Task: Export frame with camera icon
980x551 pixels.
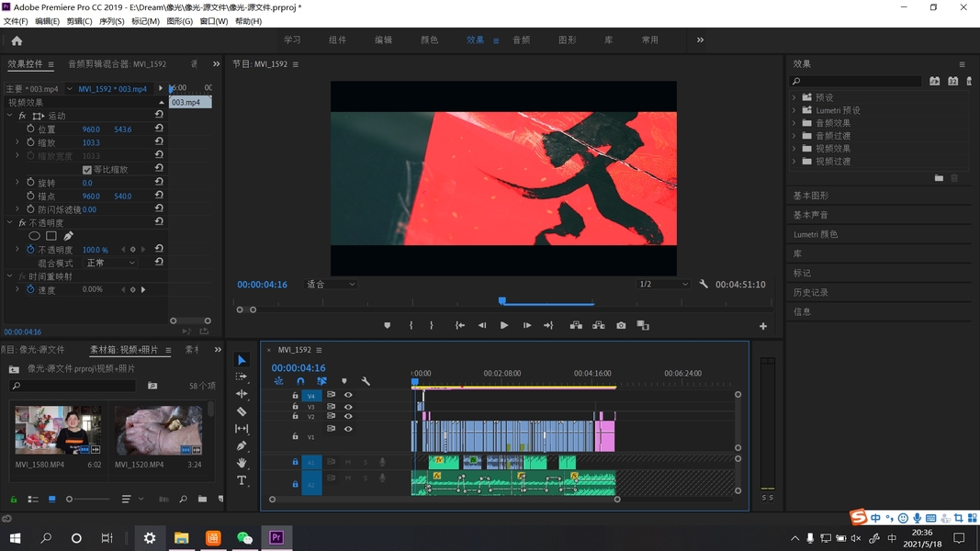Action: pyautogui.click(x=621, y=325)
